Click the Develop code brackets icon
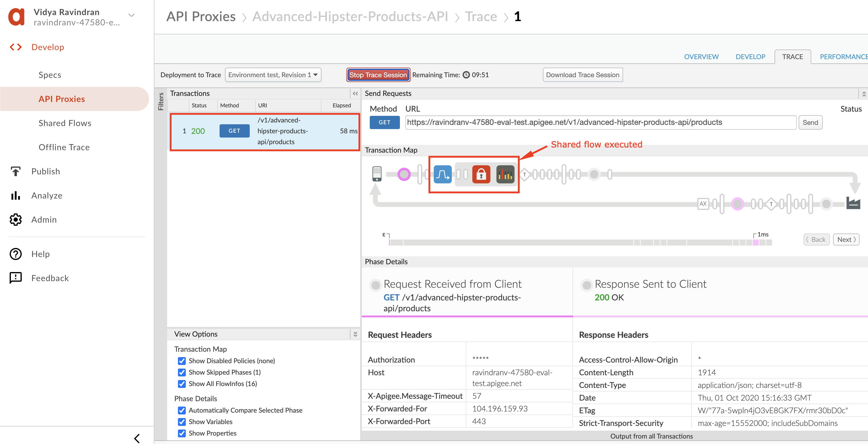 [x=15, y=47]
